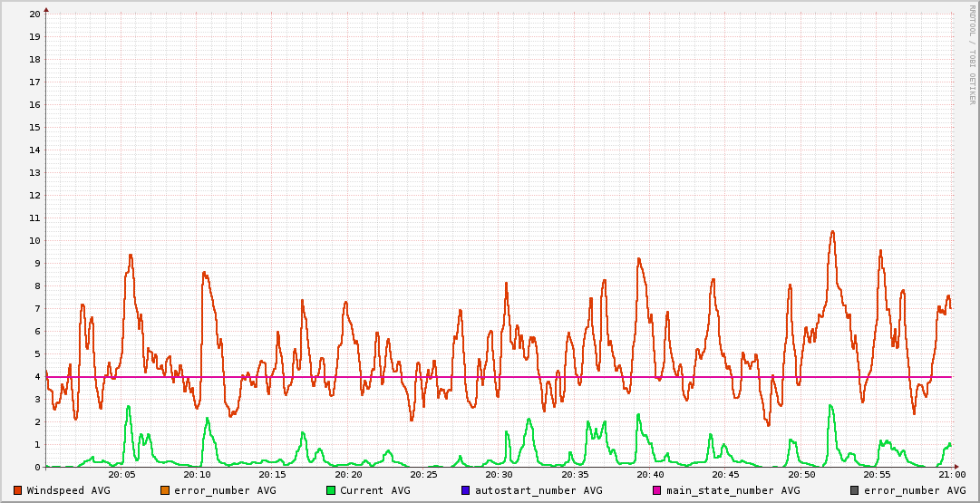Click the 20:30 time axis label
Image resolution: width=980 pixels, height=503 pixels.
tap(499, 476)
